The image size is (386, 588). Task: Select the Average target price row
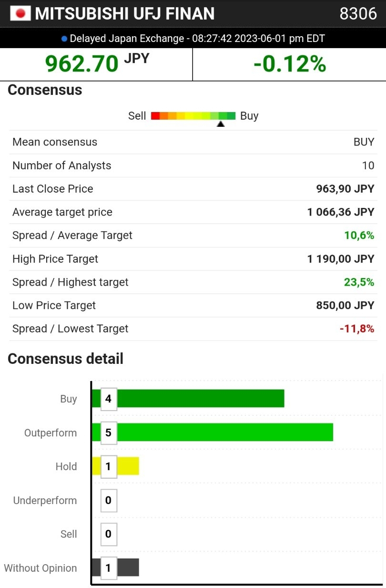coord(193,212)
